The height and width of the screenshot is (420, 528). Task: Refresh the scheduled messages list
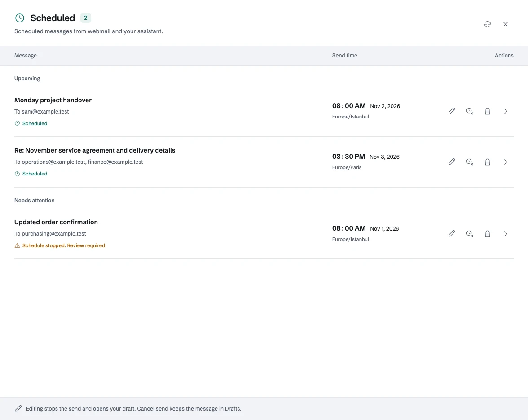[487, 24]
